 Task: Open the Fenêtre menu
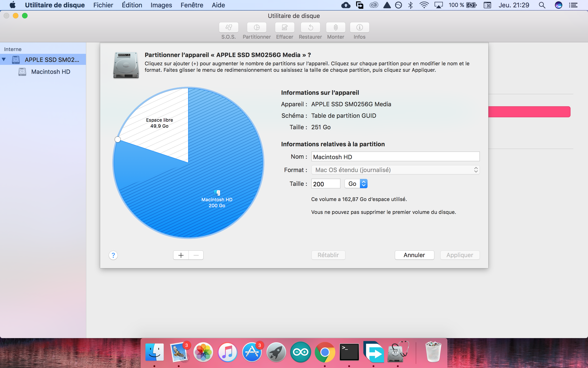point(192,5)
